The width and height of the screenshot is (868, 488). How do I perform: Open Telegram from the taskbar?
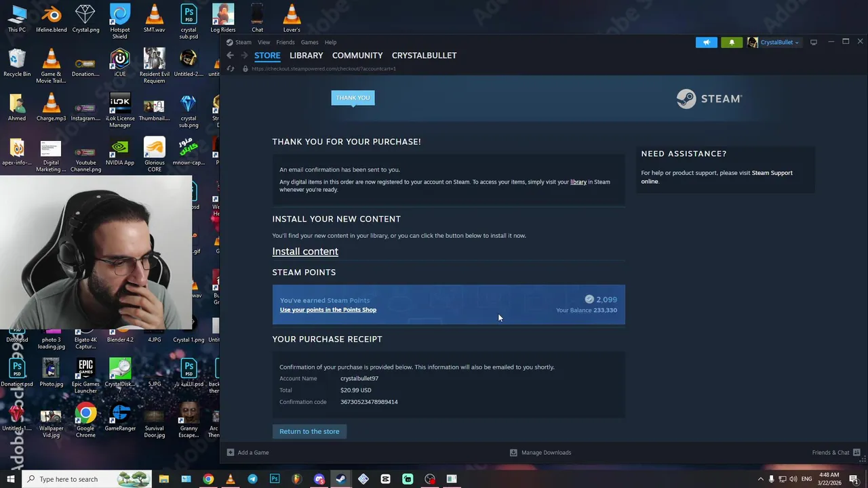click(252, 479)
